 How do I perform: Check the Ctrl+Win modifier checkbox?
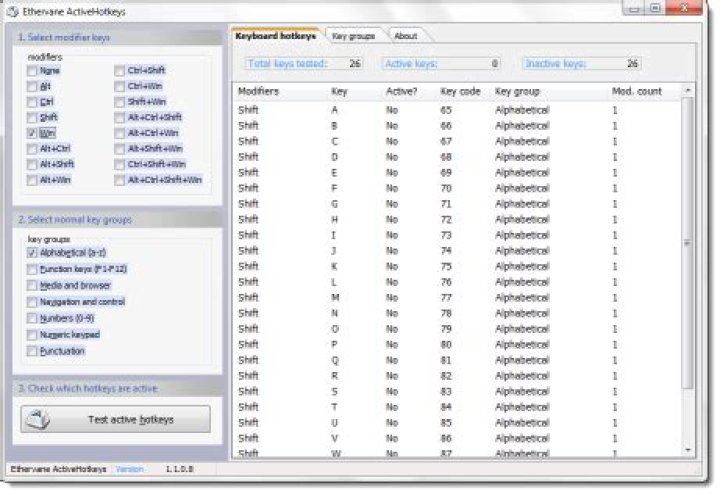[x=119, y=86]
